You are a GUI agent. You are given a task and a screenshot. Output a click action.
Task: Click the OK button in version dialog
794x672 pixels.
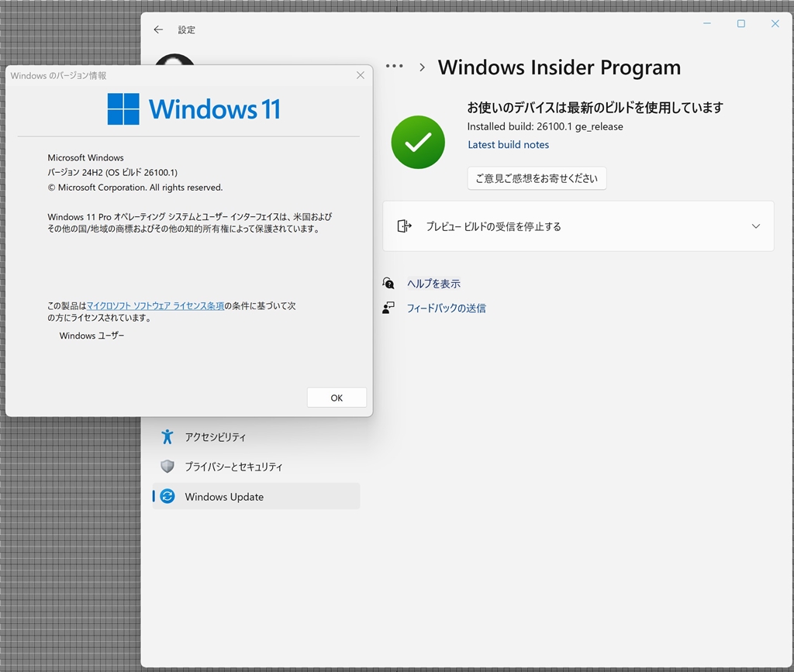pyautogui.click(x=337, y=398)
